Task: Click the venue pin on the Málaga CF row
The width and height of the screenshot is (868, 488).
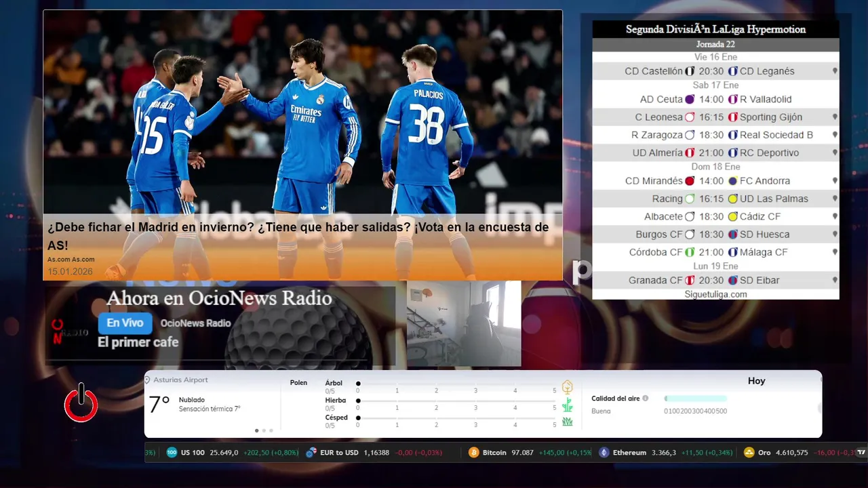Action: coord(835,251)
